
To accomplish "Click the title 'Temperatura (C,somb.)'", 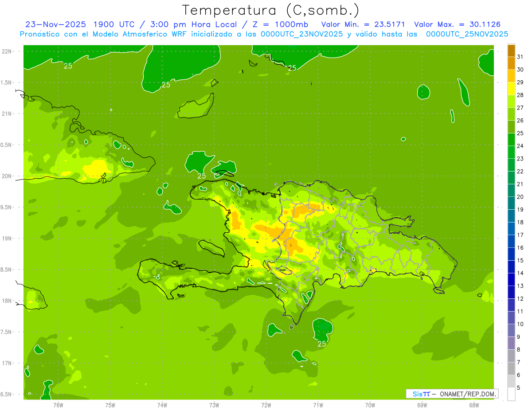I will [271, 10].
